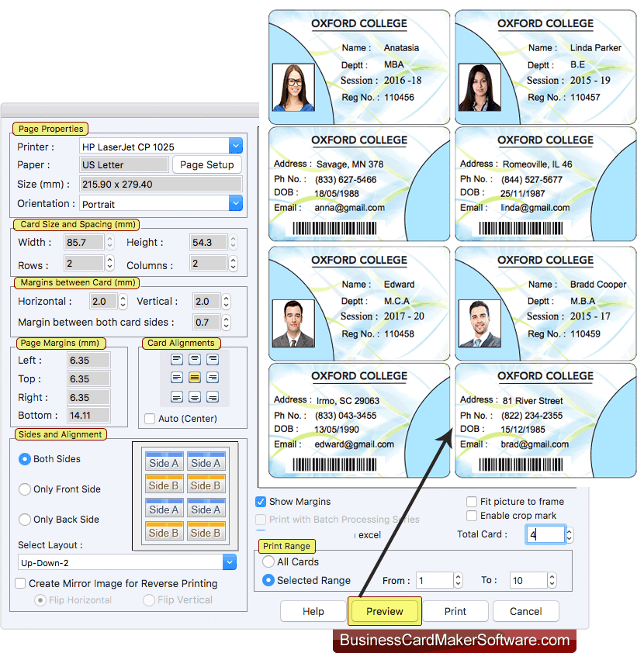This screenshot has width=644, height=653.
Task: Click the middle-right alignment icon
Action: pyautogui.click(x=213, y=377)
